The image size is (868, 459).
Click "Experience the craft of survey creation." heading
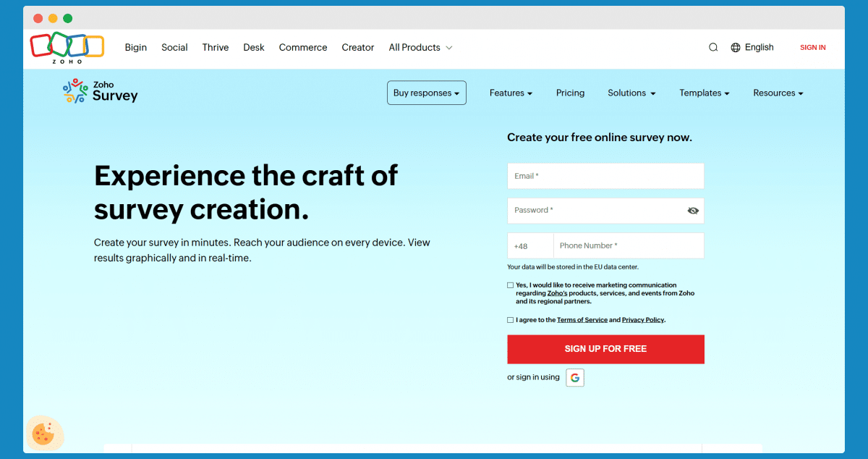coord(246,193)
